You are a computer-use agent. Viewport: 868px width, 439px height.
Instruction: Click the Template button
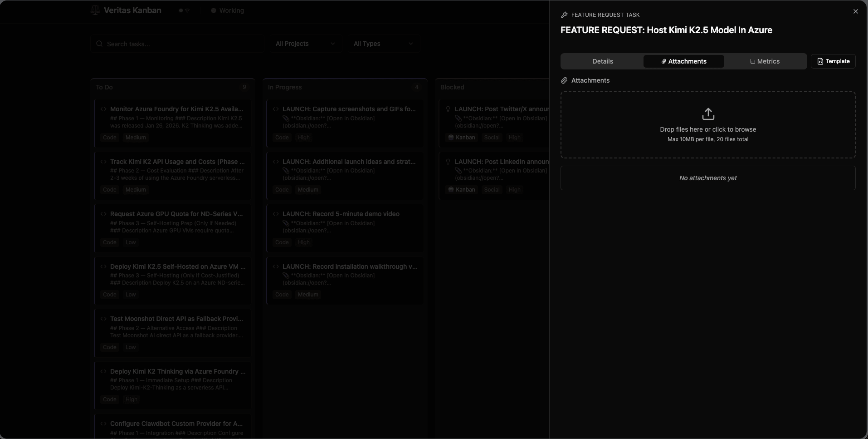pos(833,61)
